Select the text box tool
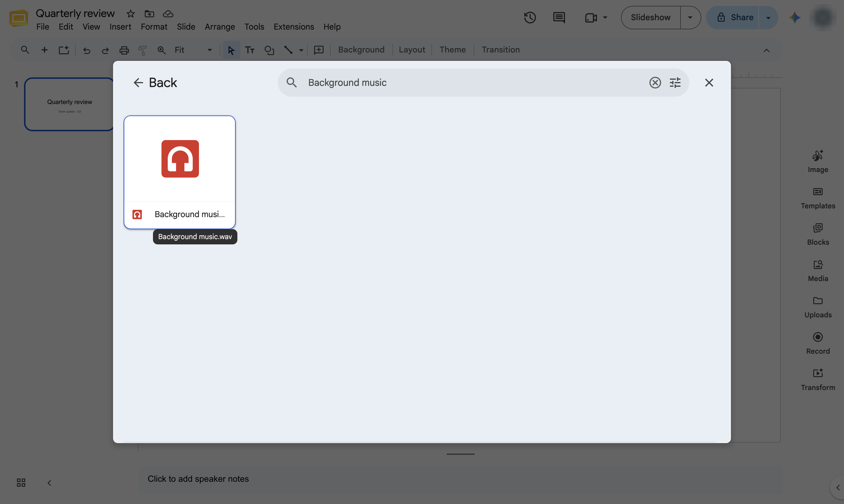 250,50
